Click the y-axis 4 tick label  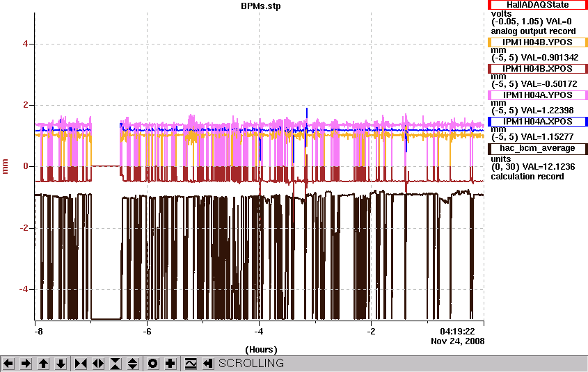25,44
